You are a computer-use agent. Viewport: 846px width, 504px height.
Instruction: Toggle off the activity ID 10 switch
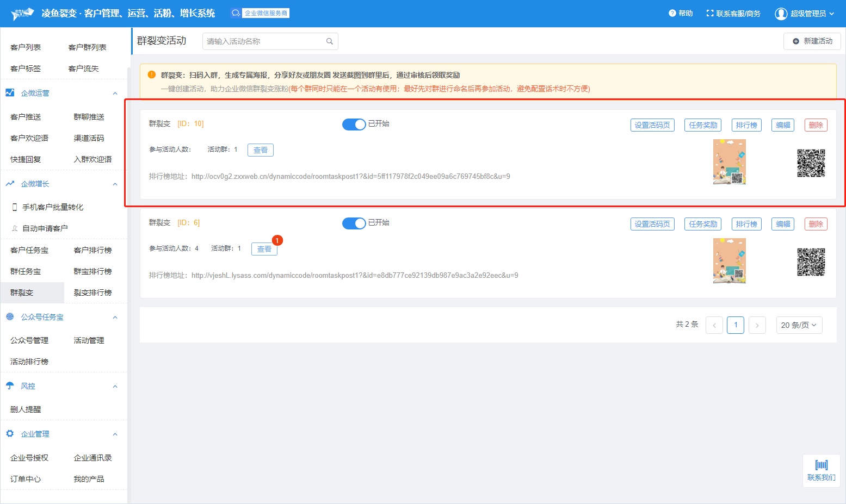click(x=354, y=125)
